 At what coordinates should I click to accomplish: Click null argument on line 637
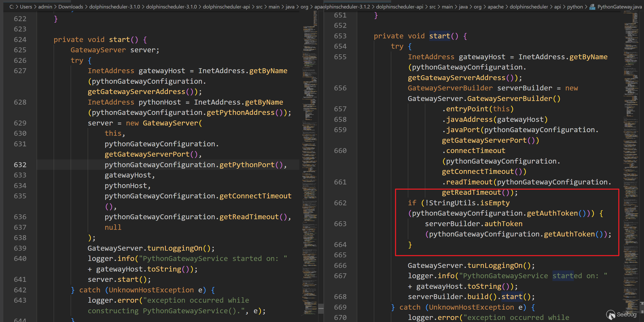pos(113,227)
